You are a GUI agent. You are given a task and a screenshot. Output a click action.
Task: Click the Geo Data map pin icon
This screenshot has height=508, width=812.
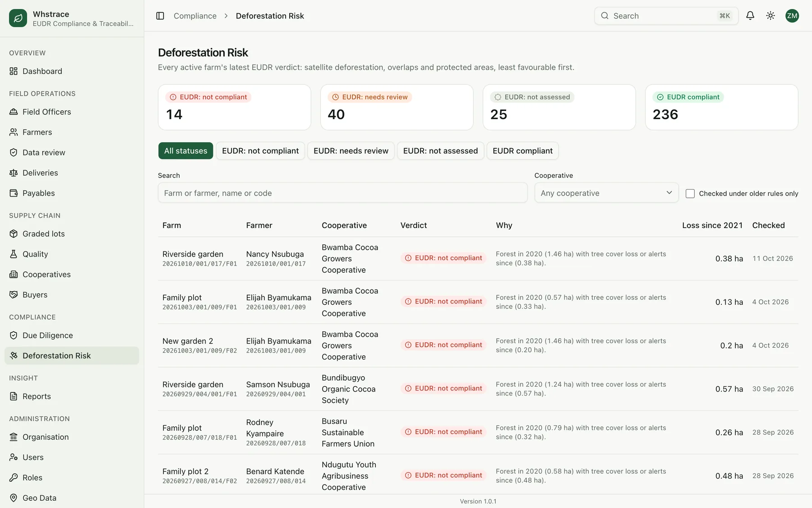[x=14, y=498]
